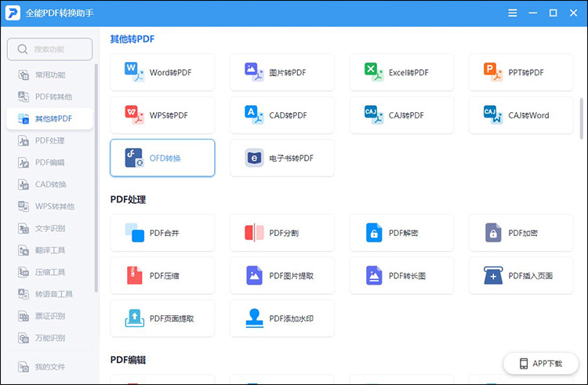Click the 其他转PDF section heading
The width and height of the screenshot is (588, 385).
point(132,39)
